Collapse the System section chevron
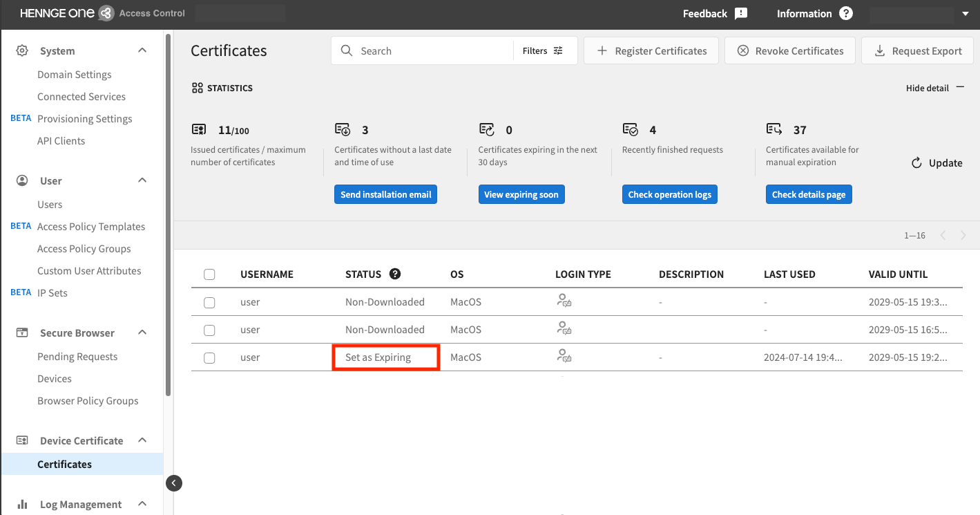This screenshot has height=515, width=980. pyautogui.click(x=142, y=50)
